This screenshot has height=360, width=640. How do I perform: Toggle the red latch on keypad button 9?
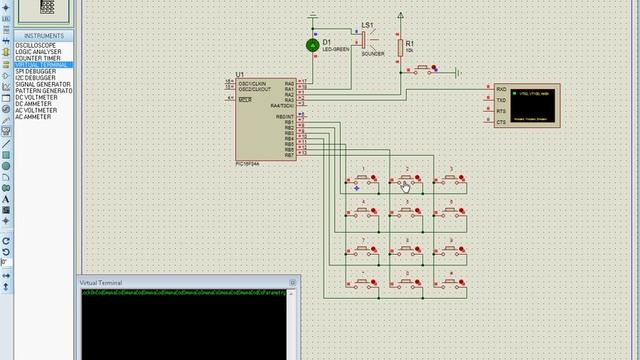coord(462,249)
